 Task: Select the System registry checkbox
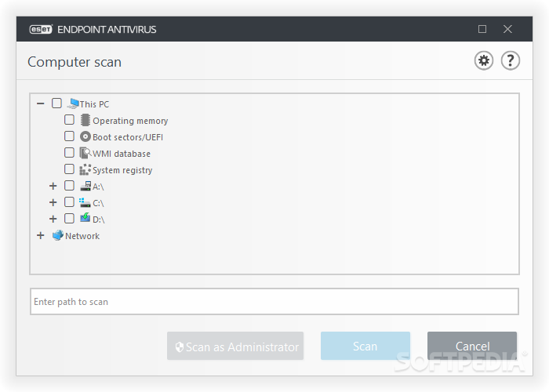tap(69, 169)
